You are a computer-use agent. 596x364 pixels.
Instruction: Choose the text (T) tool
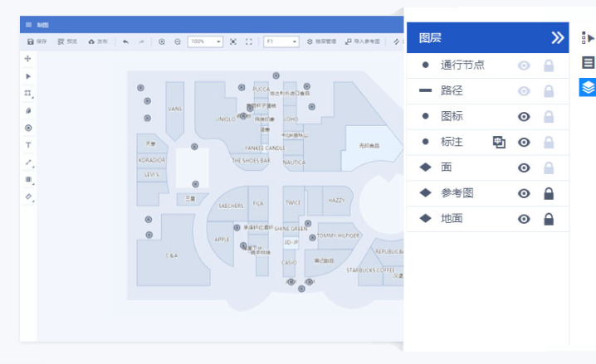(x=28, y=144)
